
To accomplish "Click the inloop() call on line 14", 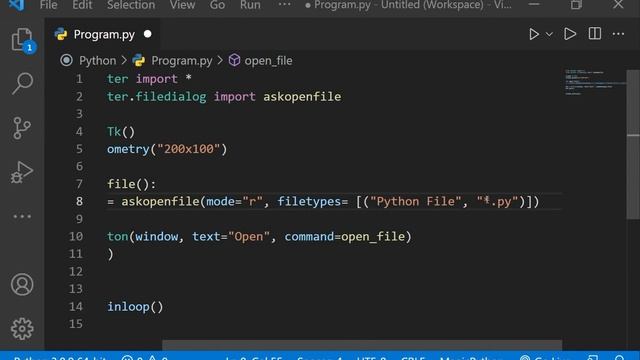I will [x=135, y=307].
